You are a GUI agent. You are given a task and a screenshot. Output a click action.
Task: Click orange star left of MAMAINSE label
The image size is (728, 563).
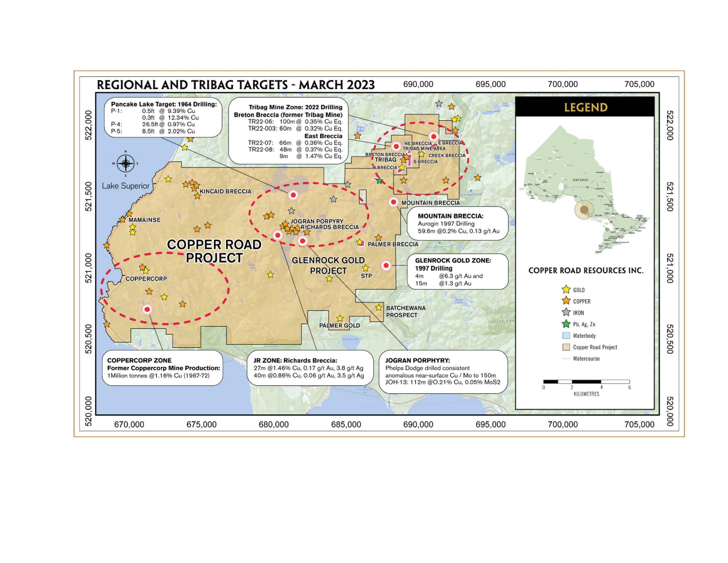(x=123, y=220)
